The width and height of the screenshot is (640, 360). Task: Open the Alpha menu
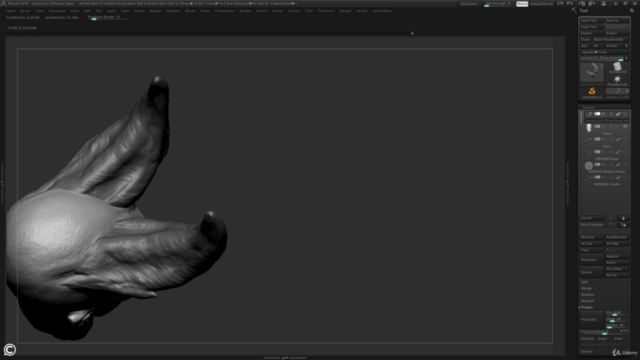tap(11, 11)
